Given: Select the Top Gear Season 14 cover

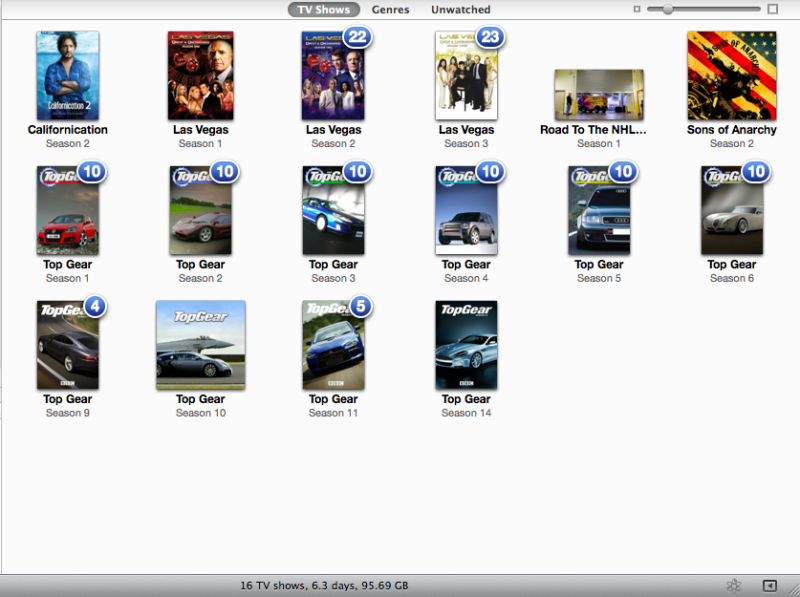Looking at the screenshot, I should click(466, 345).
